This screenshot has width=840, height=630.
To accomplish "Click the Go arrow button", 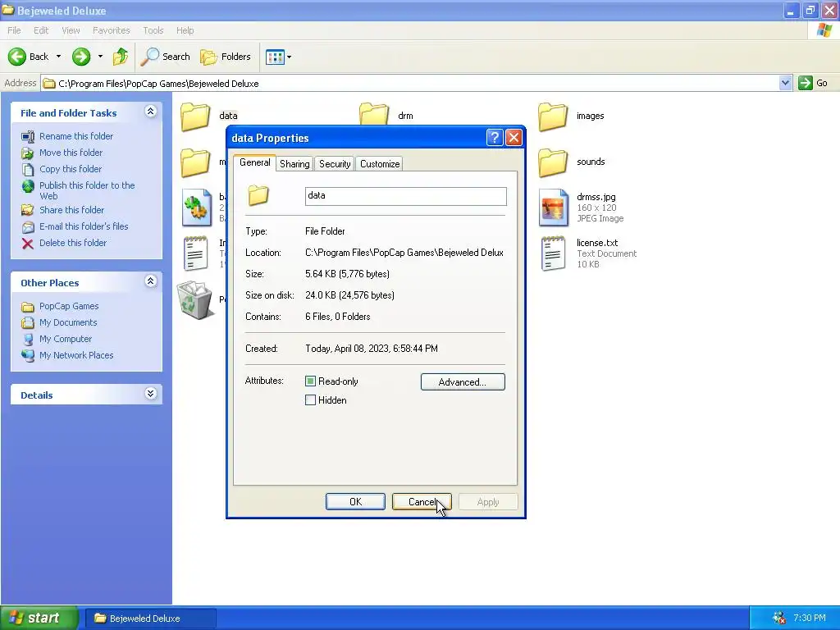I will [x=806, y=83].
